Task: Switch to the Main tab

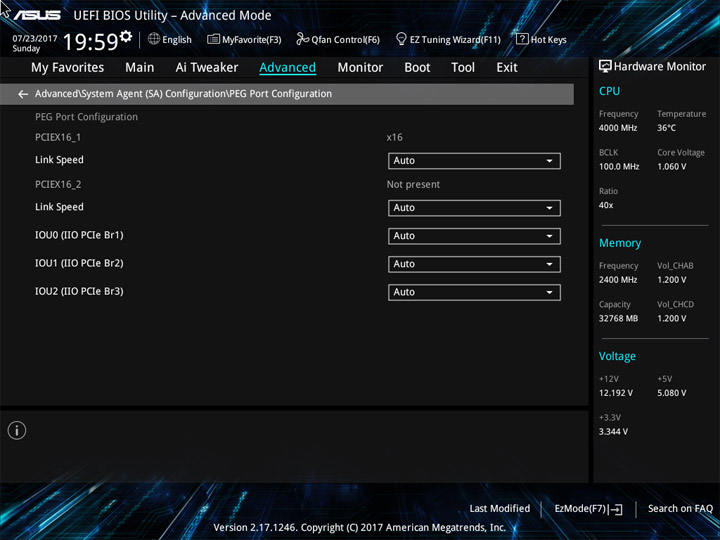Action: pyautogui.click(x=140, y=68)
